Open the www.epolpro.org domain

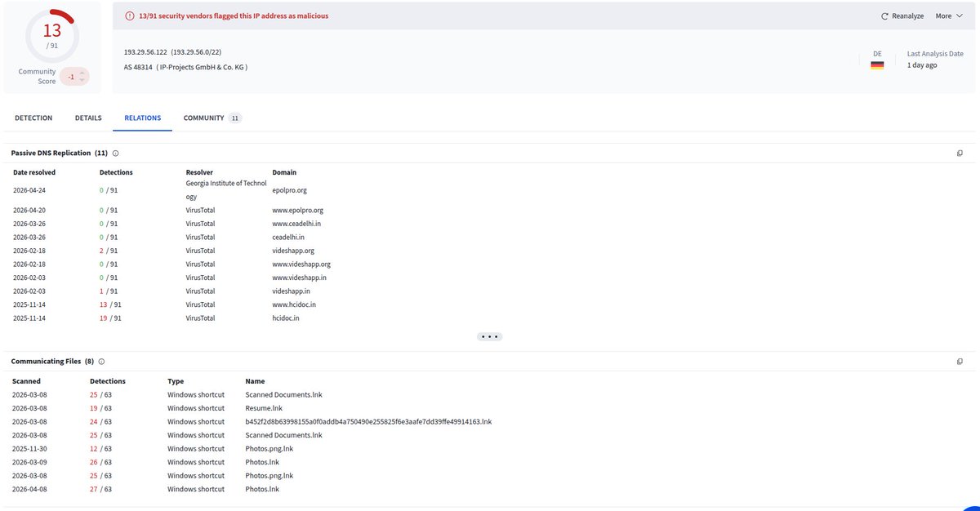click(297, 210)
